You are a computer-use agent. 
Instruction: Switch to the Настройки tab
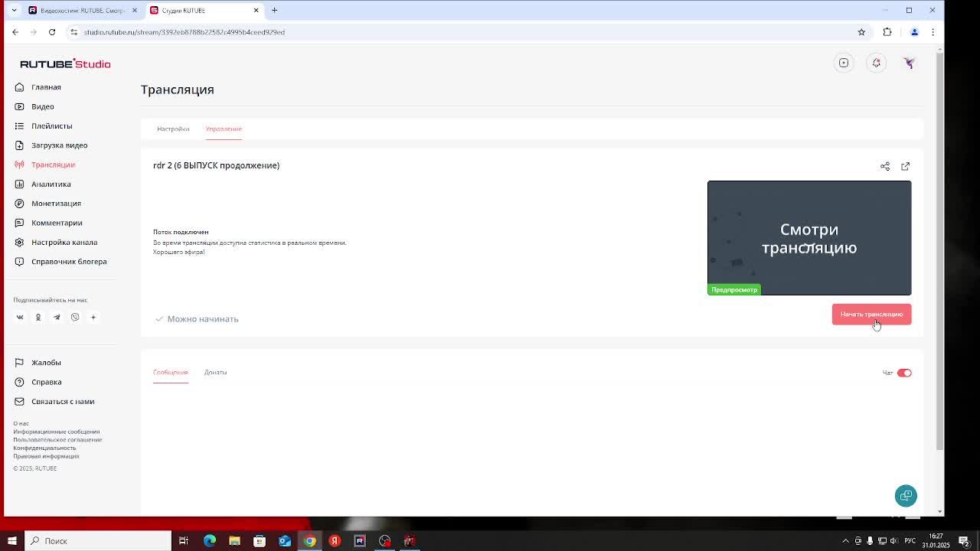pos(173,129)
